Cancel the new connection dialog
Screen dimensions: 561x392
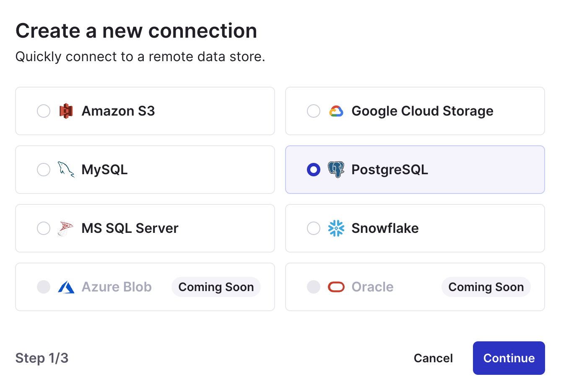point(433,358)
